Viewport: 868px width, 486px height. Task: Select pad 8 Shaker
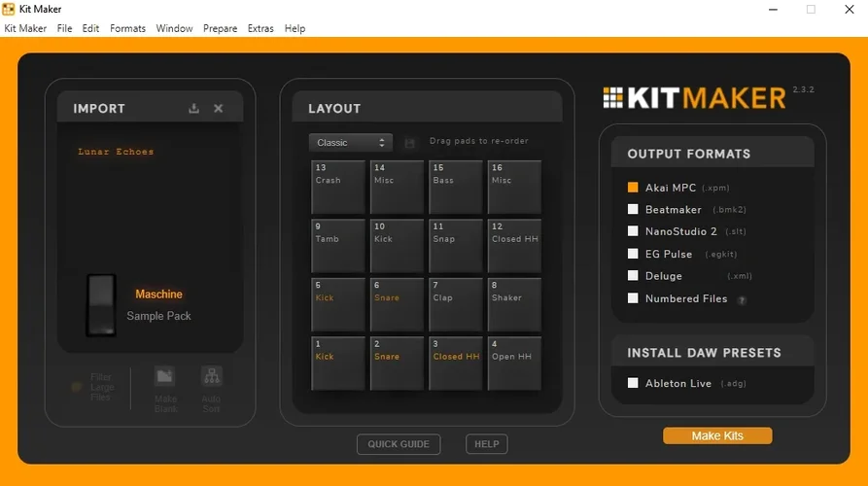pos(514,304)
